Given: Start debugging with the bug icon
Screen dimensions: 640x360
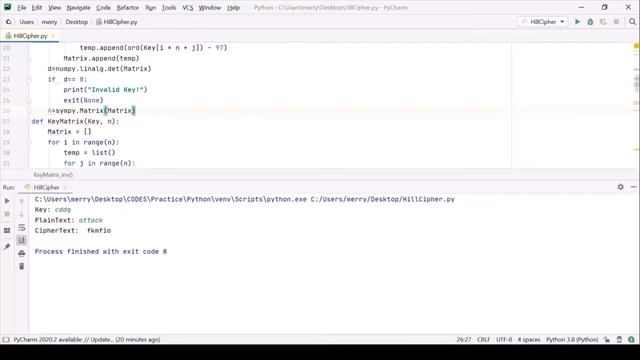Looking at the screenshot, I should (x=590, y=22).
